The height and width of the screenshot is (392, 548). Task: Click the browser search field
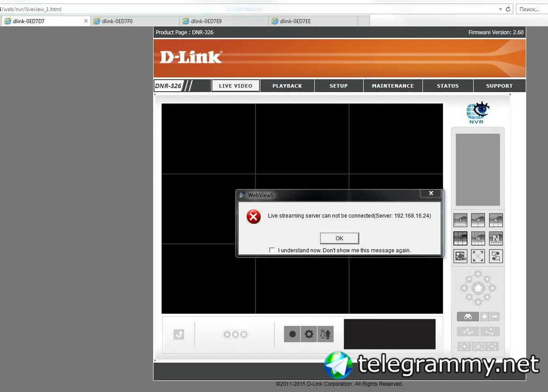point(532,9)
